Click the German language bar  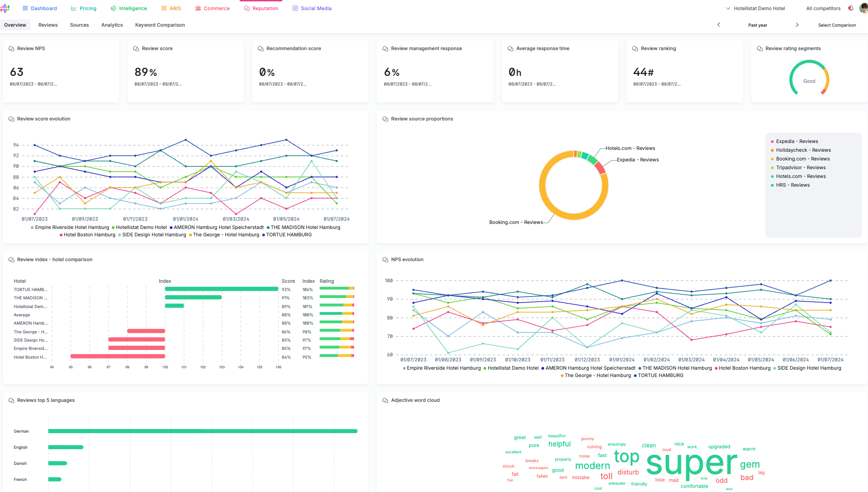(203, 431)
